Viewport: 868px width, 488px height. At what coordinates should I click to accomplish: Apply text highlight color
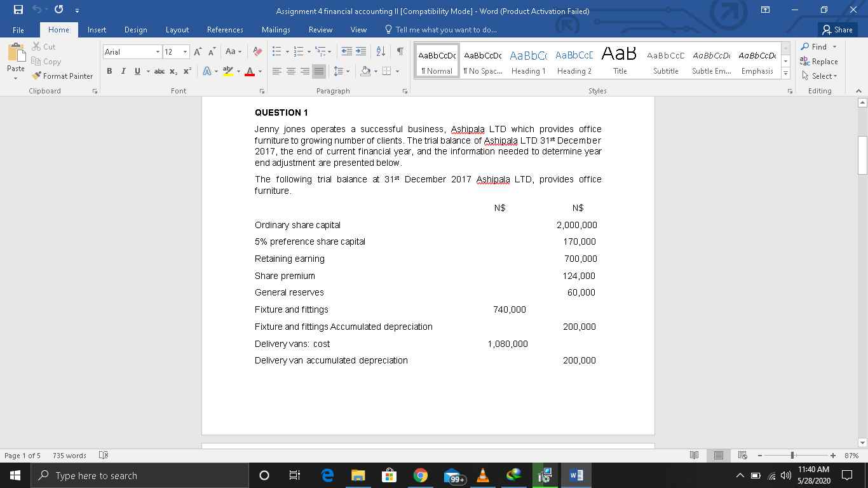pos(227,72)
